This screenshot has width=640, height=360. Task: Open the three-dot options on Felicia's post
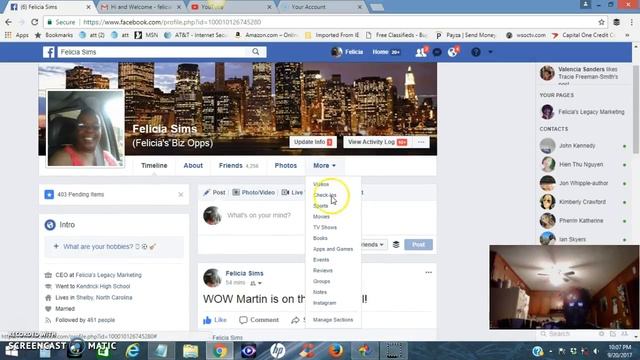[x=428, y=273]
